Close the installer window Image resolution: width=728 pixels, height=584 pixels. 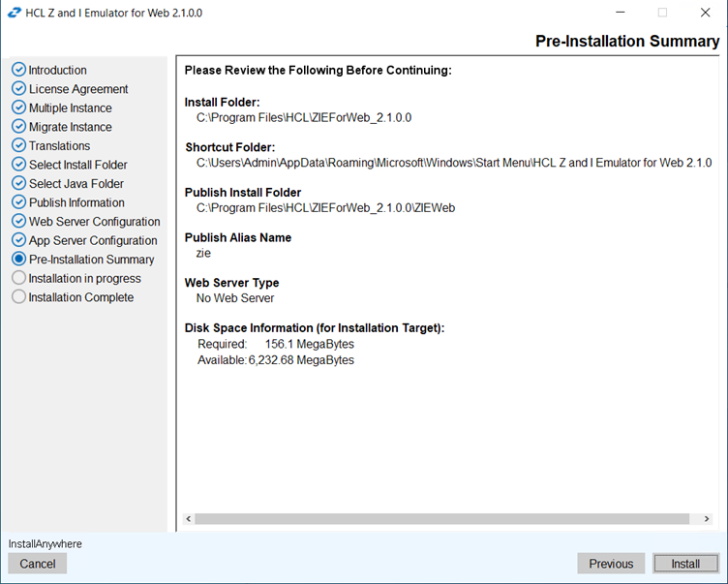705,13
